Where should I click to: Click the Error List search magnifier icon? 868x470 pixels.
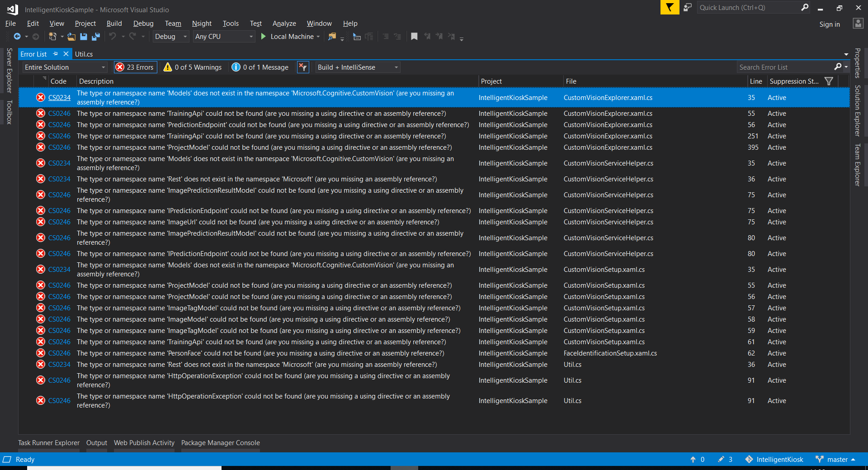tap(838, 67)
